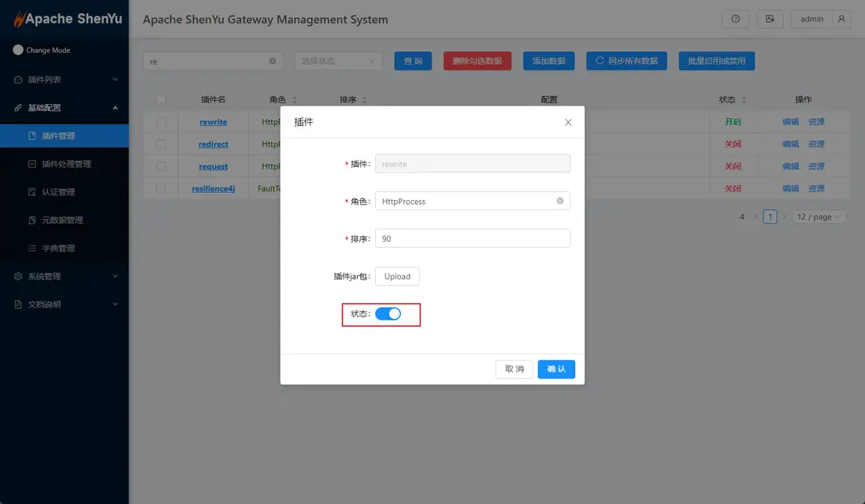Clear the search box containing re
This screenshot has height=504, width=865.
[273, 61]
